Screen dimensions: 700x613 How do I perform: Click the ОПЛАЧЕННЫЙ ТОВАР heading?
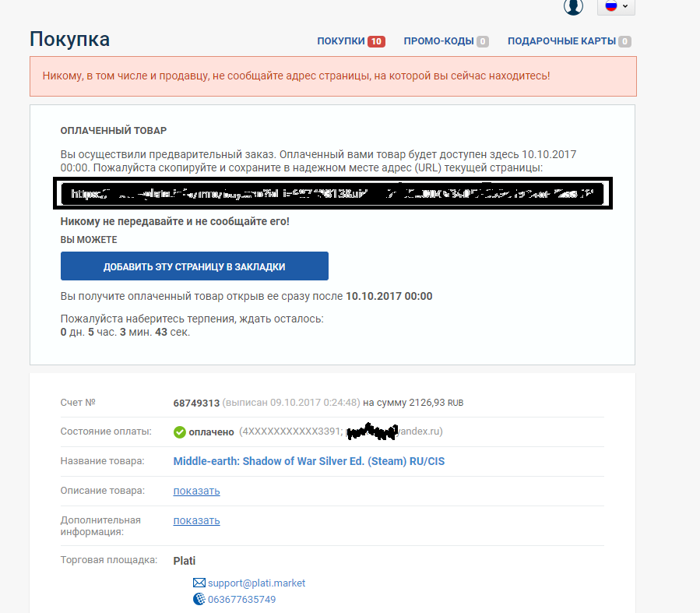[x=114, y=130]
